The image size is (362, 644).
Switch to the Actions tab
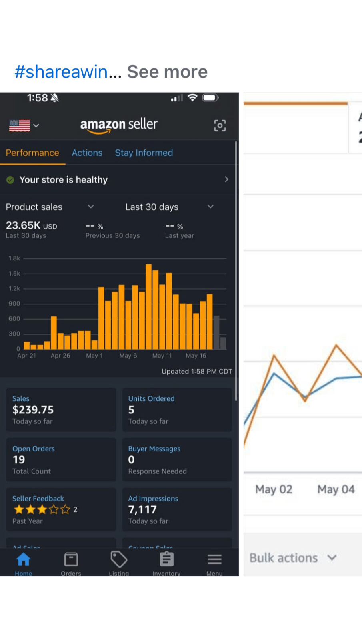87,153
